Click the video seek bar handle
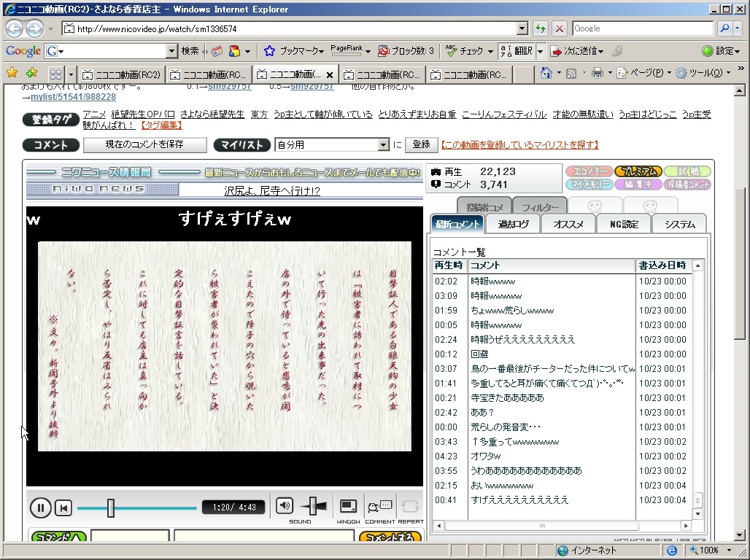This screenshot has width=750, height=560. click(x=110, y=508)
